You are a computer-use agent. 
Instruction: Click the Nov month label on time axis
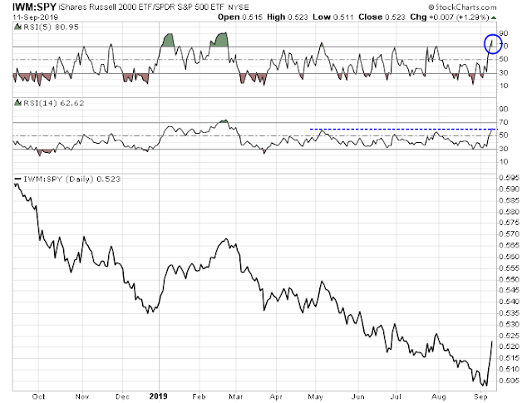point(82,396)
